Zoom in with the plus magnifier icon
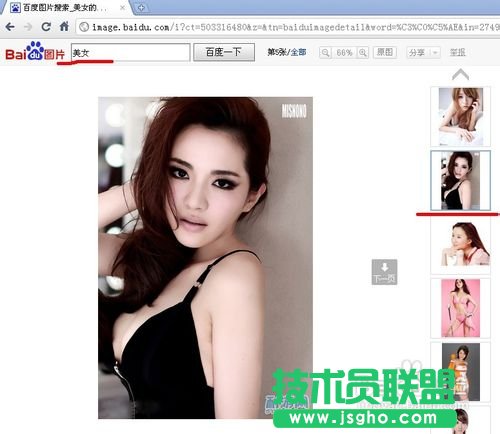500x434 pixels. [363, 53]
